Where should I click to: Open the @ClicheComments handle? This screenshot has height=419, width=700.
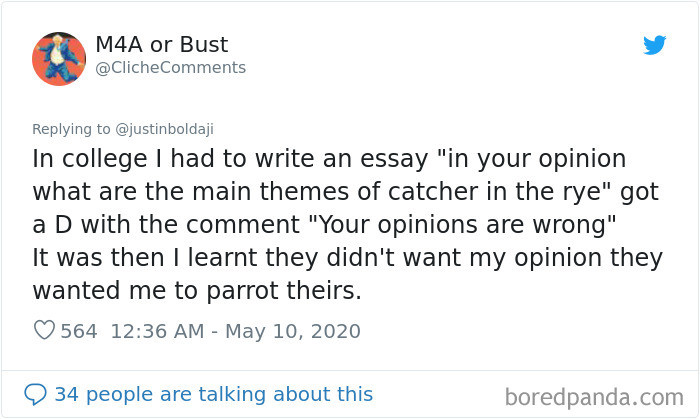pos(170,68)
